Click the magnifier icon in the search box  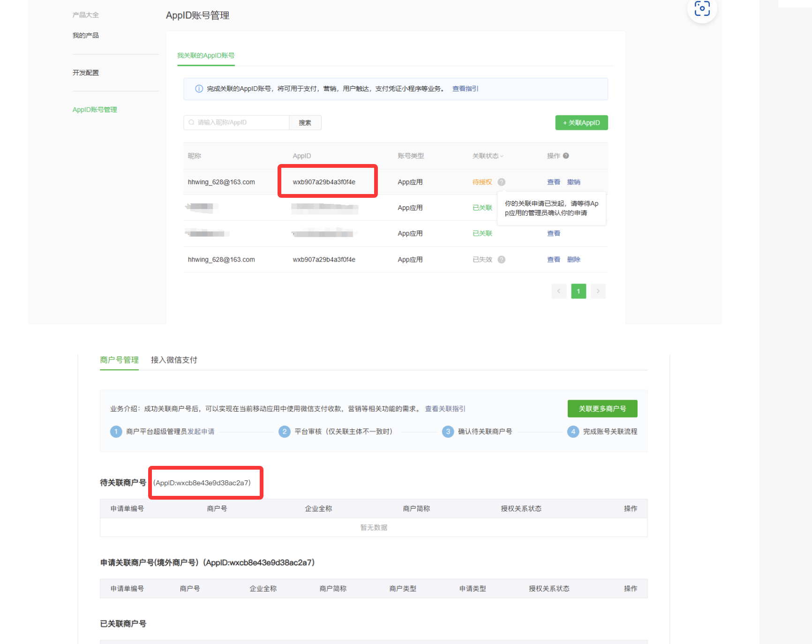[191, 122]
